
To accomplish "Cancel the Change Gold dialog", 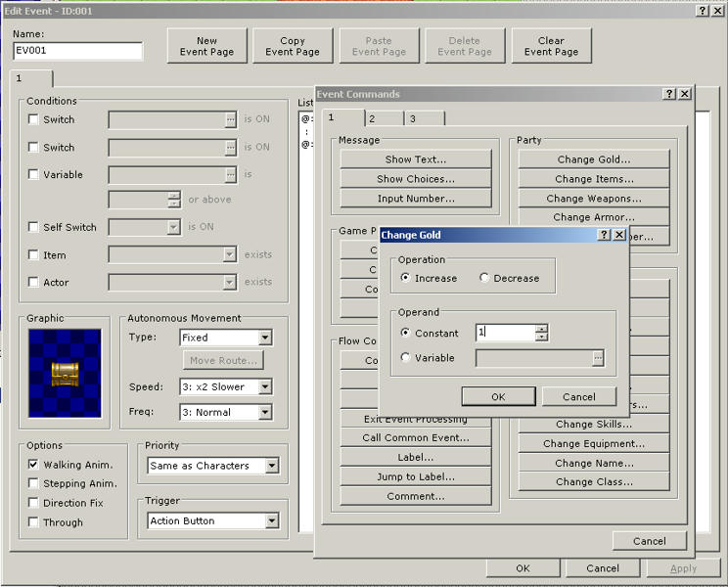I will (579, 397).
